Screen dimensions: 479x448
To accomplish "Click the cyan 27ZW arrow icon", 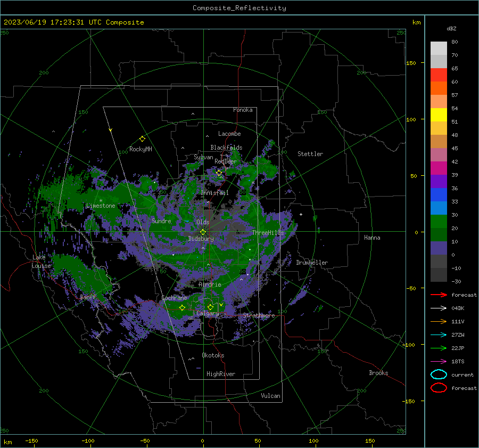I will pos(439,335).
